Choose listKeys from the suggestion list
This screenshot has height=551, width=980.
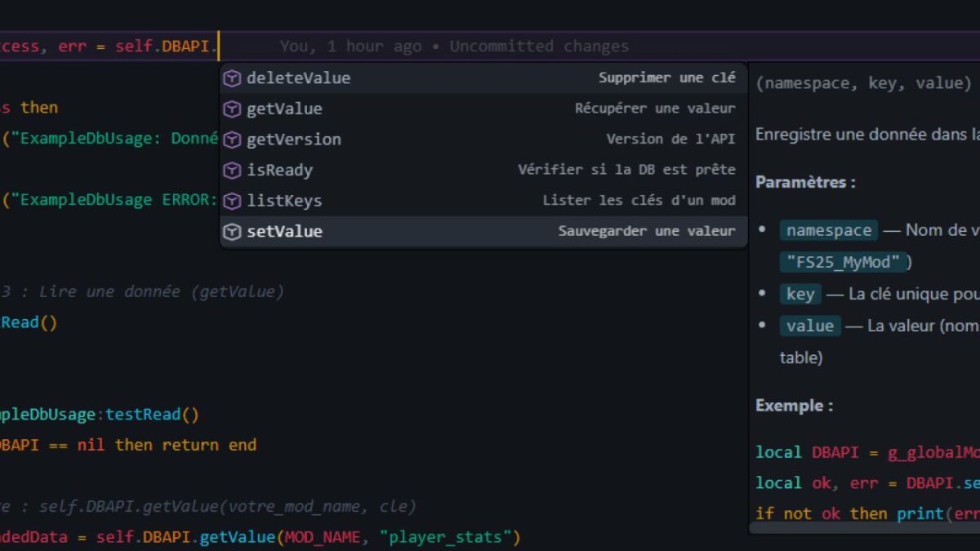point(282,201)
